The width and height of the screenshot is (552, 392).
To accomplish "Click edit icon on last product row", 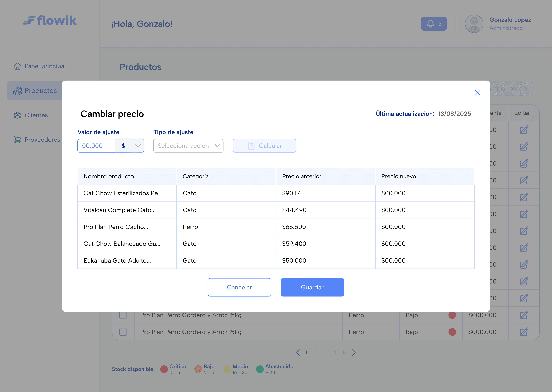I will point(524,332).
